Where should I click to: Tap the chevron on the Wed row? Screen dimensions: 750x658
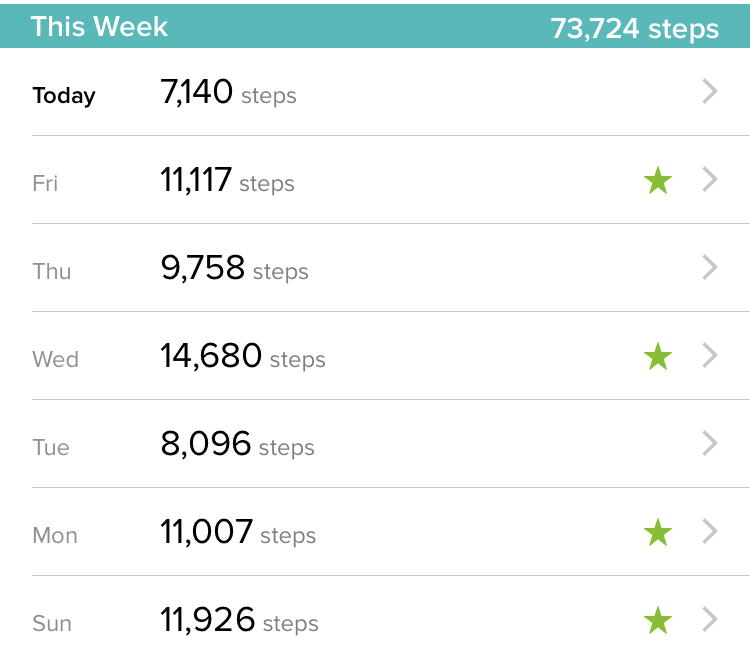click(710, 355)
